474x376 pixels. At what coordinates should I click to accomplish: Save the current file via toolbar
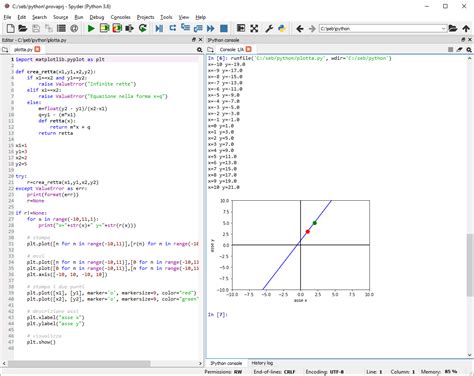[x=36, y=28]
